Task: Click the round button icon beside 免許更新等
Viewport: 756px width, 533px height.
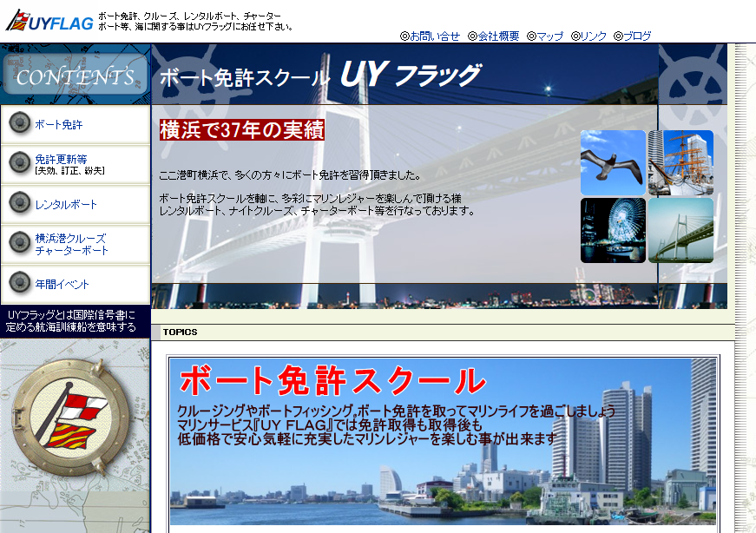Action: coord(20,162)
